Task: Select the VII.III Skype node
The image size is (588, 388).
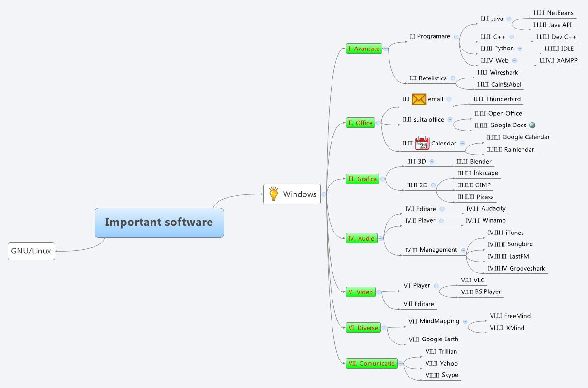Action: 442,375
